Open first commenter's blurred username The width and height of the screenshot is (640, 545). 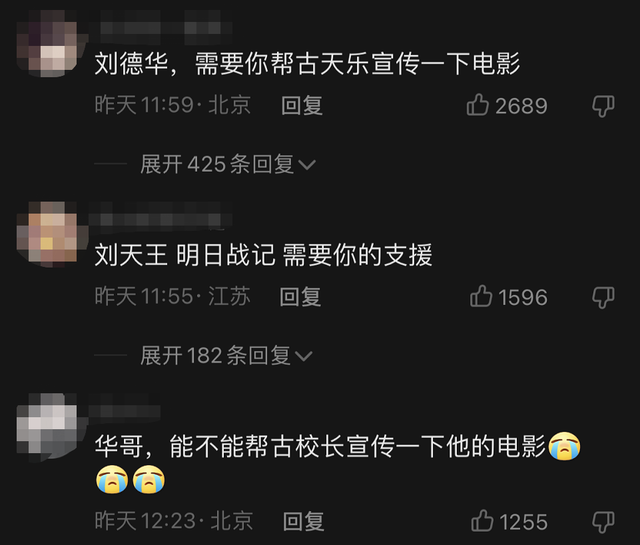point(160,28)
